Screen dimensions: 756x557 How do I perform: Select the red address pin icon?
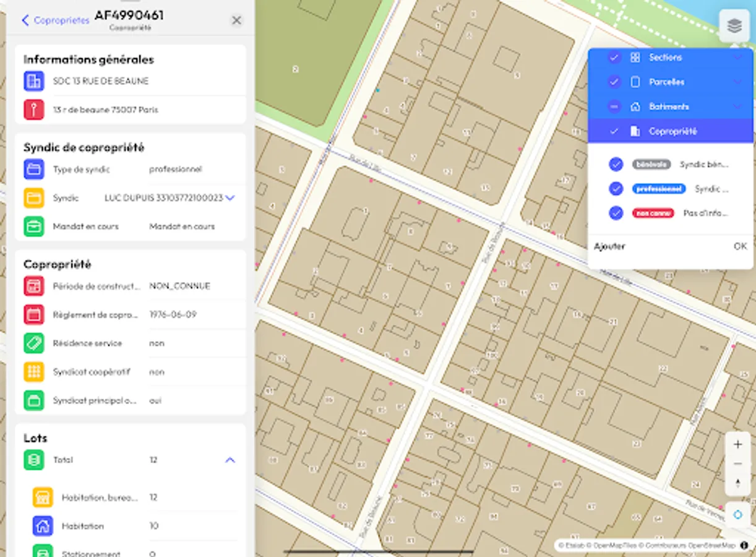(34, 110)
